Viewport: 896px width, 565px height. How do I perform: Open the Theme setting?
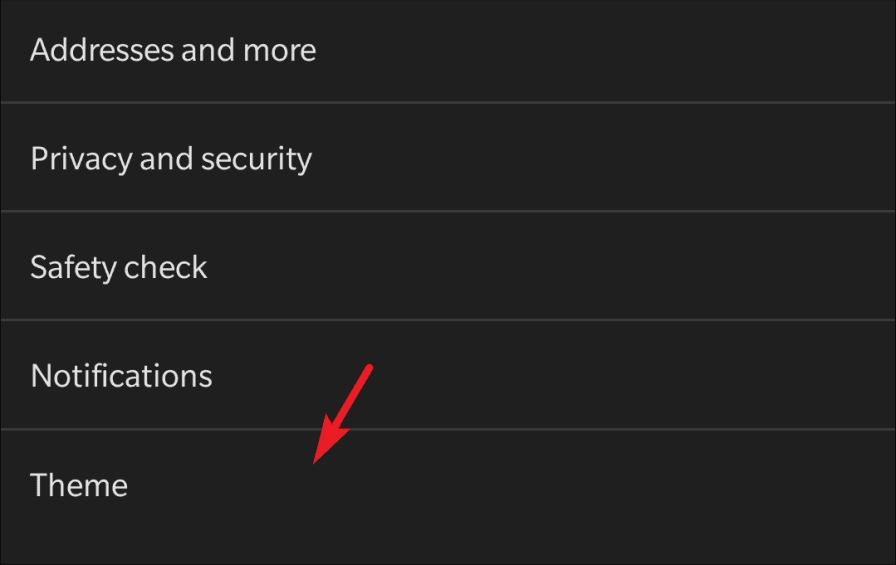(79, 486)
